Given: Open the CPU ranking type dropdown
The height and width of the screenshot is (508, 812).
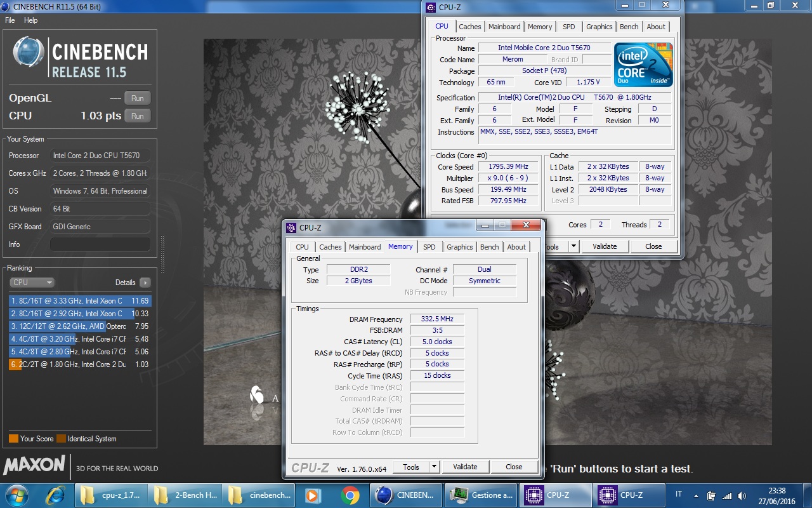Looking at the screenshot, I should coord(32,283).
